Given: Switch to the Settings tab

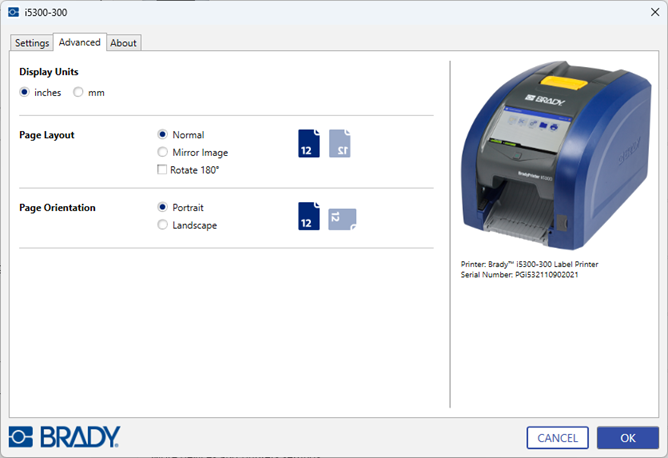Looking at the screenshot, I should tap(32, 43).
